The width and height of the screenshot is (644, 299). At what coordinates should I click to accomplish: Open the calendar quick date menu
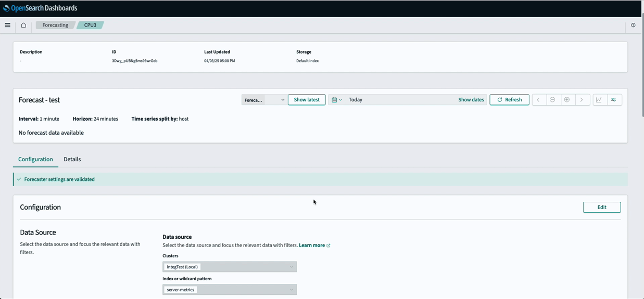click(336, 100)
